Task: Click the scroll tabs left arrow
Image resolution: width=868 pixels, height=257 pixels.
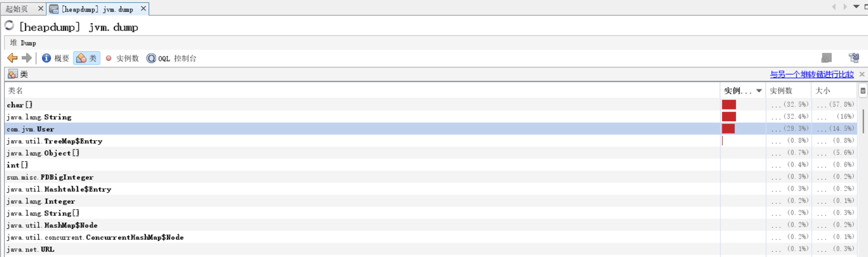Action: pos(834,7)
